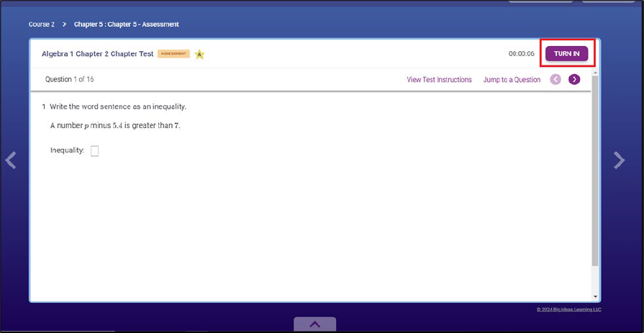Open the Big Ideas Learning LLC copyright link
The image size is (644, 333).
tap(568, 309)
